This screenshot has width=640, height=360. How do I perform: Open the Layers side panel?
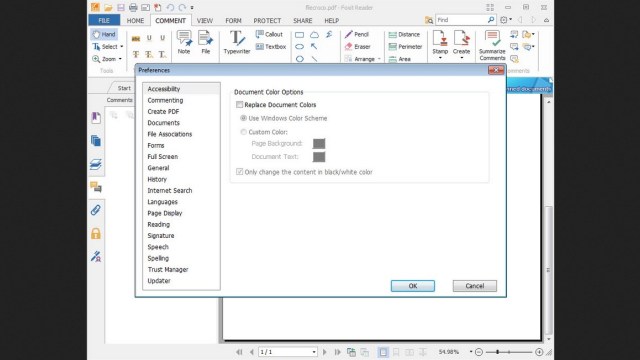[x=96, y=164]
